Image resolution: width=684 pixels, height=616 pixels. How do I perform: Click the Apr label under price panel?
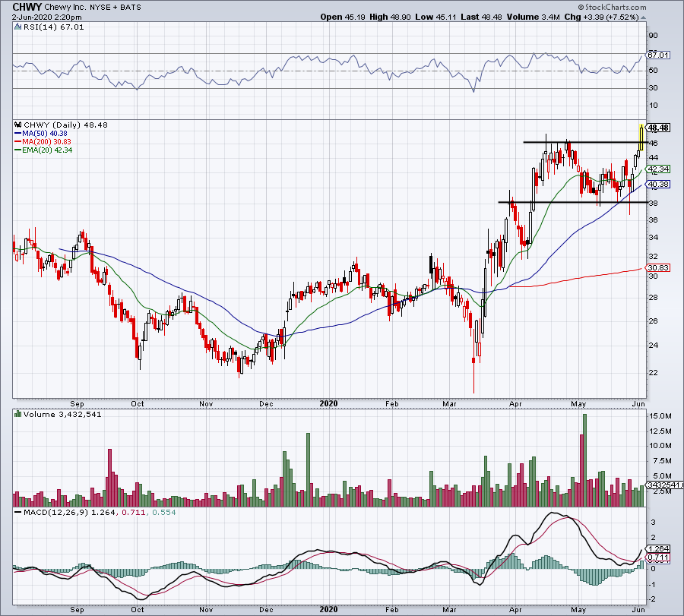click(515, 403)
